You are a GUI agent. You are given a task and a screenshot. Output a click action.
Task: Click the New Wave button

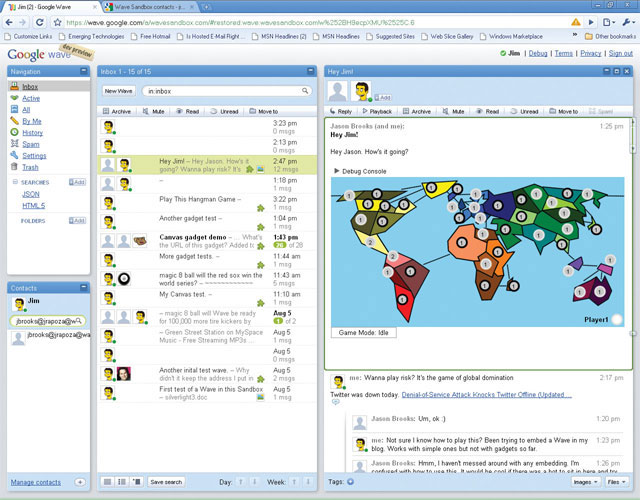(118, 91)
